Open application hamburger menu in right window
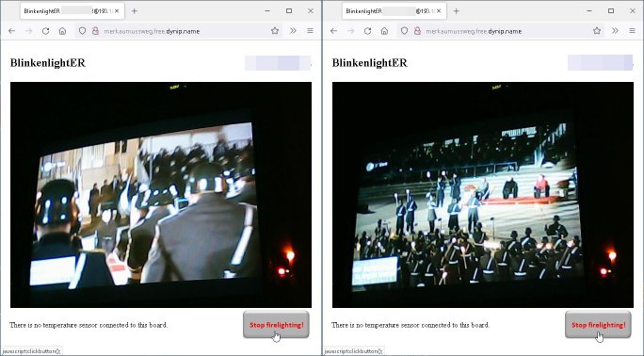The width and height of the screenshot is (644, 356). 632,31
